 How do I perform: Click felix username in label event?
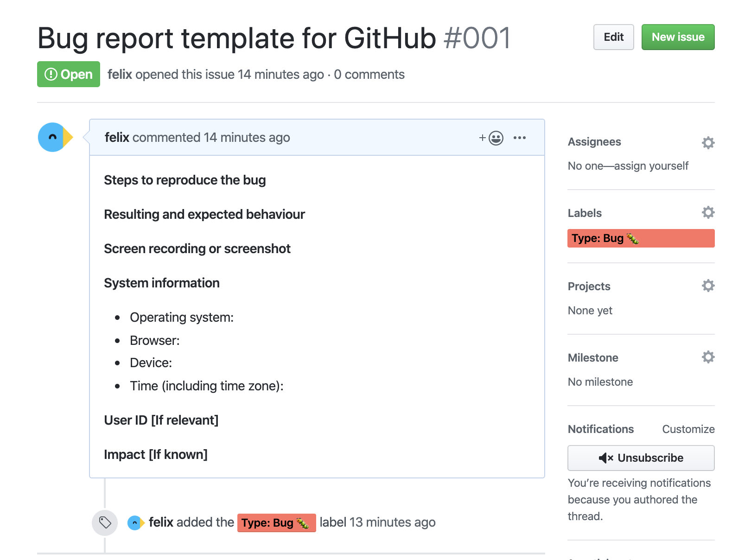point(161,522)
